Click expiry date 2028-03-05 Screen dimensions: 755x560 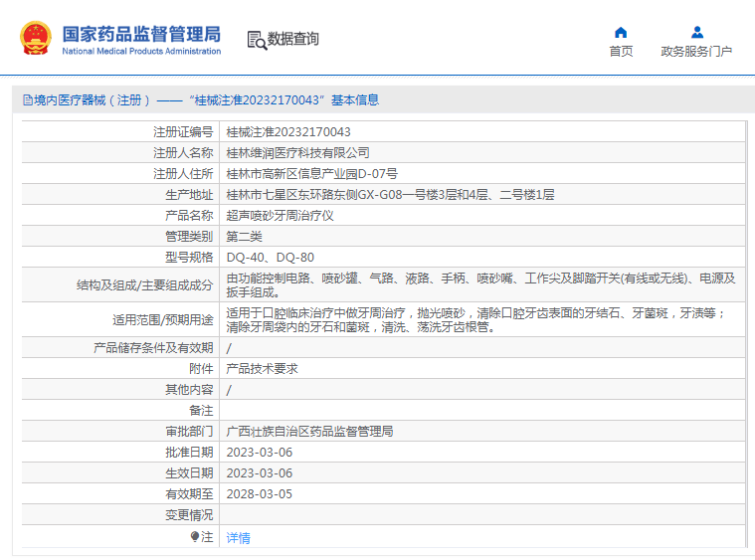click(260, 494)
